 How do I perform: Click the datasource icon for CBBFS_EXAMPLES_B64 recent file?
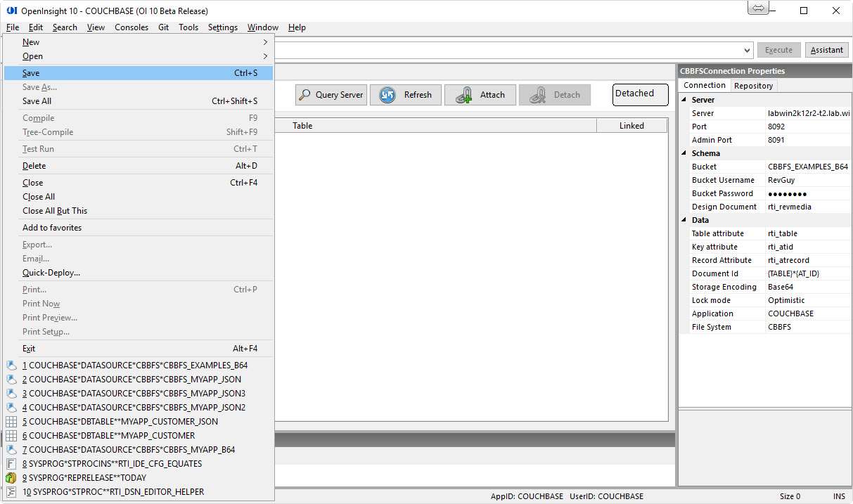coord(11,366)
